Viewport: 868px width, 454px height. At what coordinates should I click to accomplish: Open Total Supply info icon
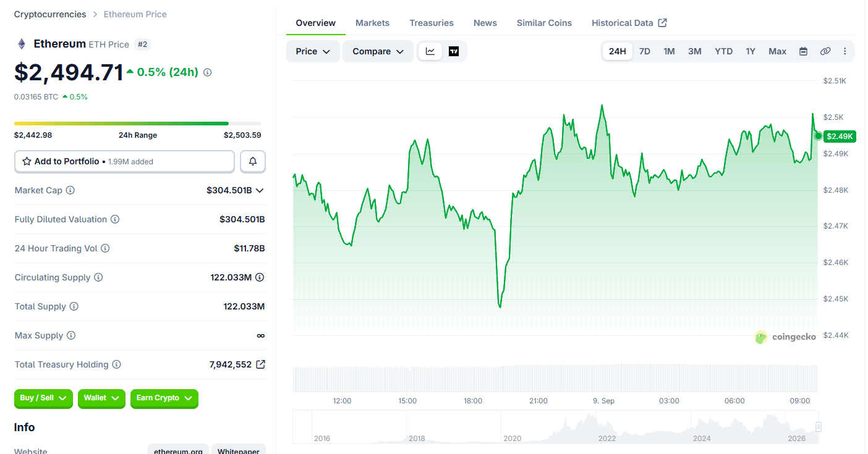coord(74,306)
